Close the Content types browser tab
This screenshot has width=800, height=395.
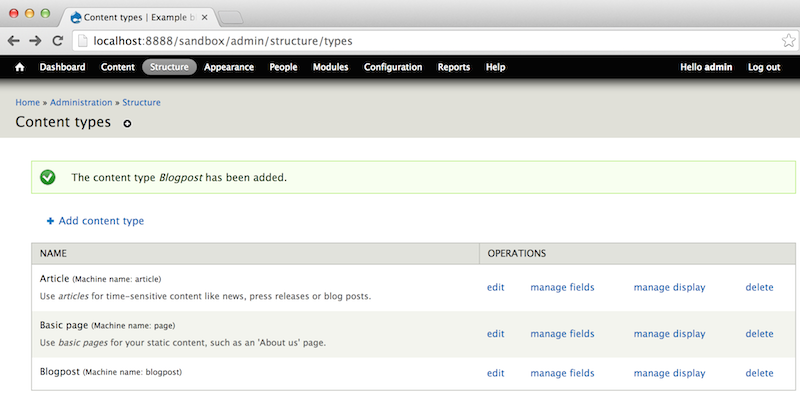coord(205,17)
